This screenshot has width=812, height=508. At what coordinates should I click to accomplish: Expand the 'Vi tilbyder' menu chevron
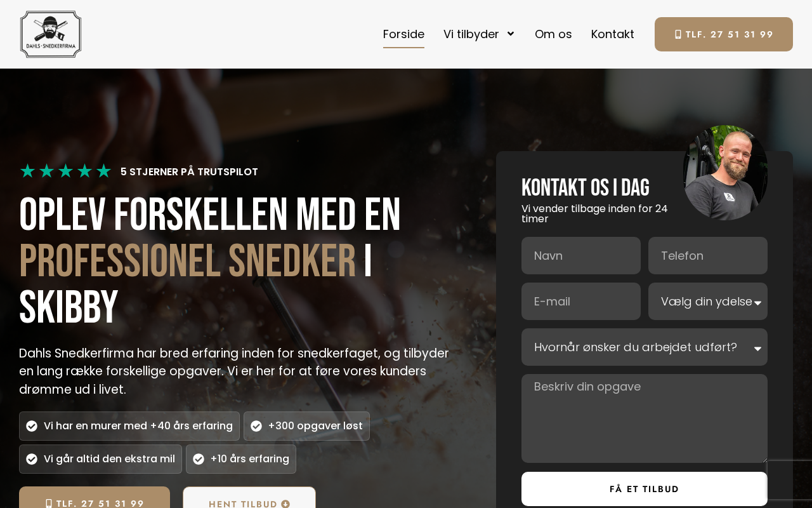[x=511, y=34]
